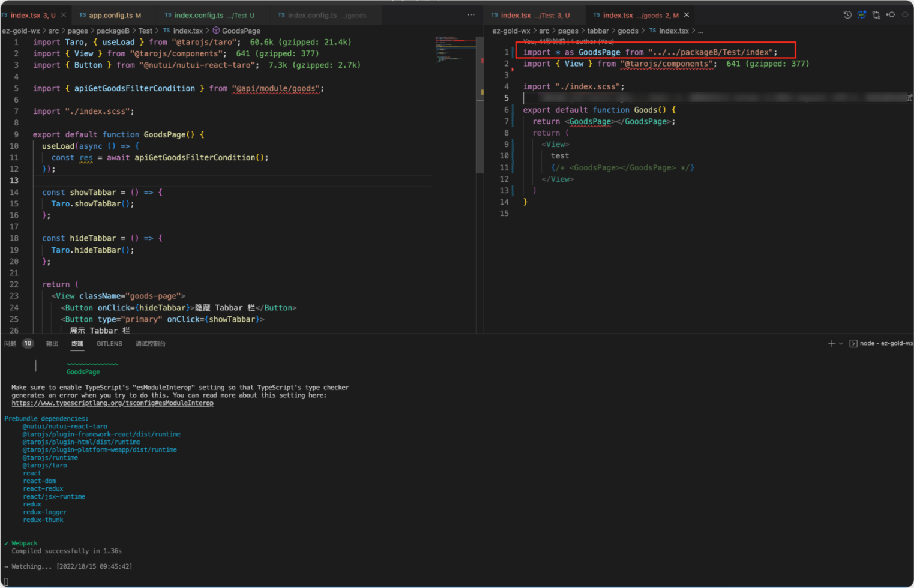This screenshot has width=914, height=588.
Task: Select the node ez-gold-wx terminal
Action: point(881,343)
